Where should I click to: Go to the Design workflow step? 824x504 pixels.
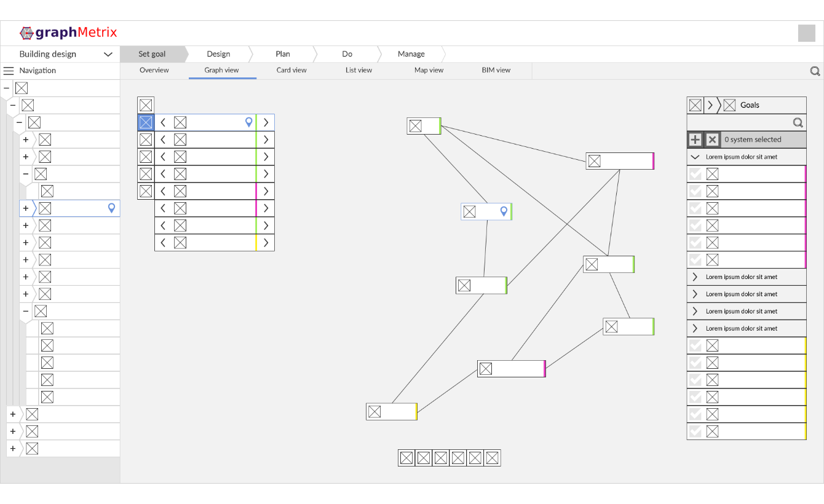(218, 54)
